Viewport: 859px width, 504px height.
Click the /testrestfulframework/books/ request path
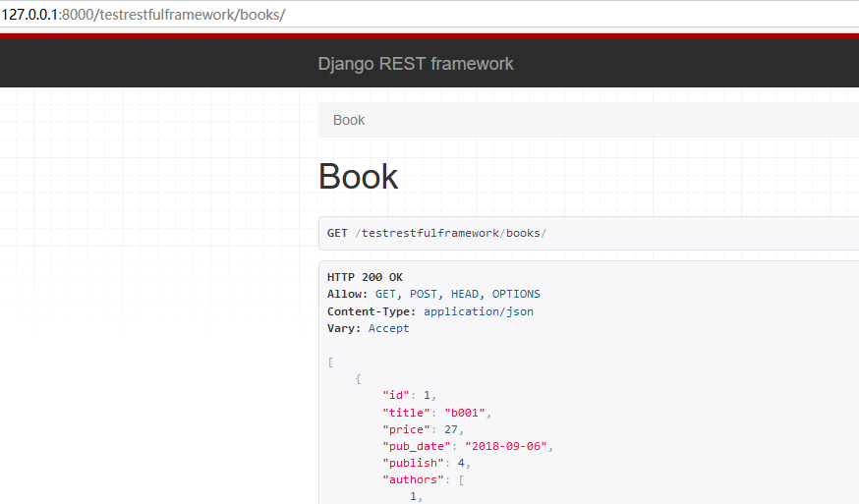[451, 234]
